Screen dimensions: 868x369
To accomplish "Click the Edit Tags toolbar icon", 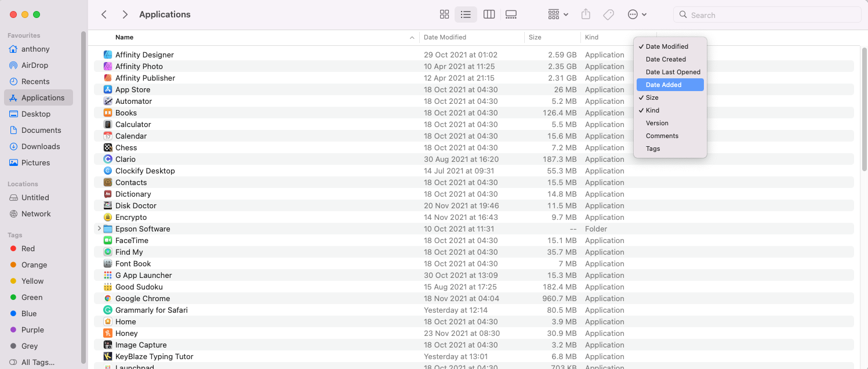I will (x=609, y=15).
